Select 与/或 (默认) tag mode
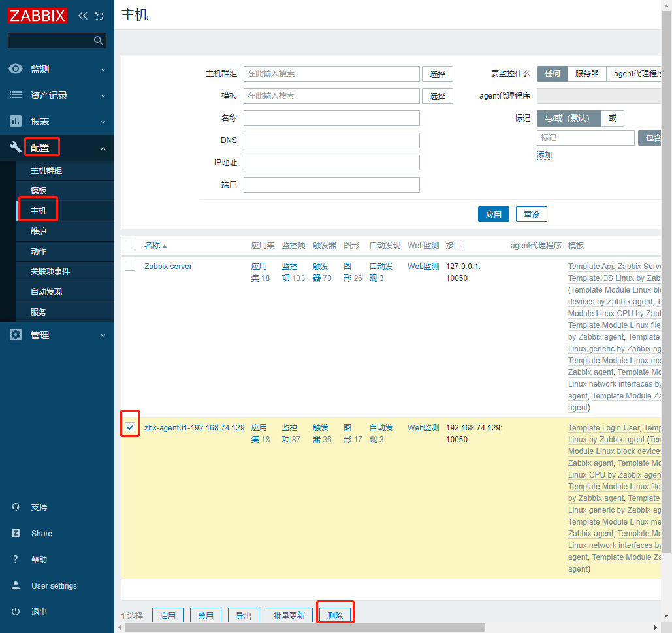Image resolution: width=672 pixels, height=633 pixels. coord(569,118)
